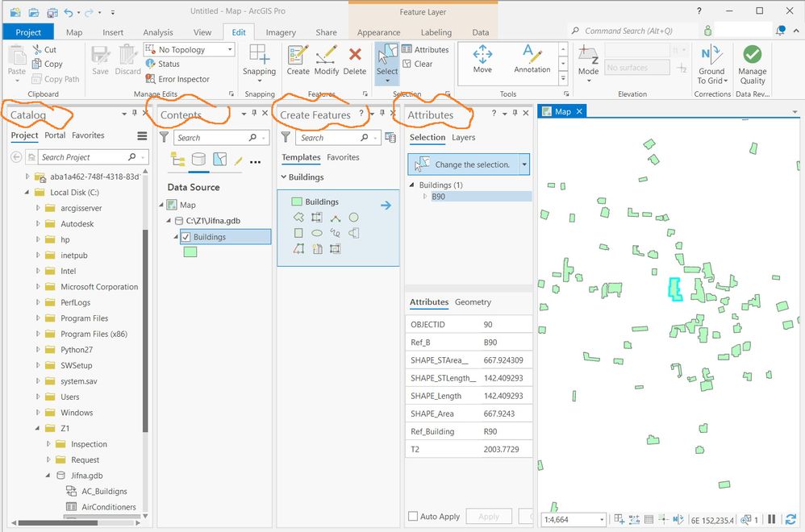Open Manage Quality green check icon
805x532 pixels.
pyautogui.click(x=752, y=64)
